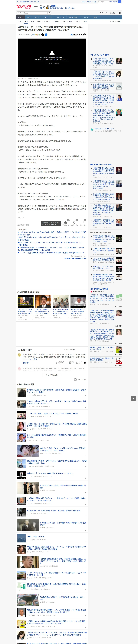The image size is (138, 644).
Task: Open article '潜伏先ホテル代、2月まで前払いか'
Action: click(56, 391)
